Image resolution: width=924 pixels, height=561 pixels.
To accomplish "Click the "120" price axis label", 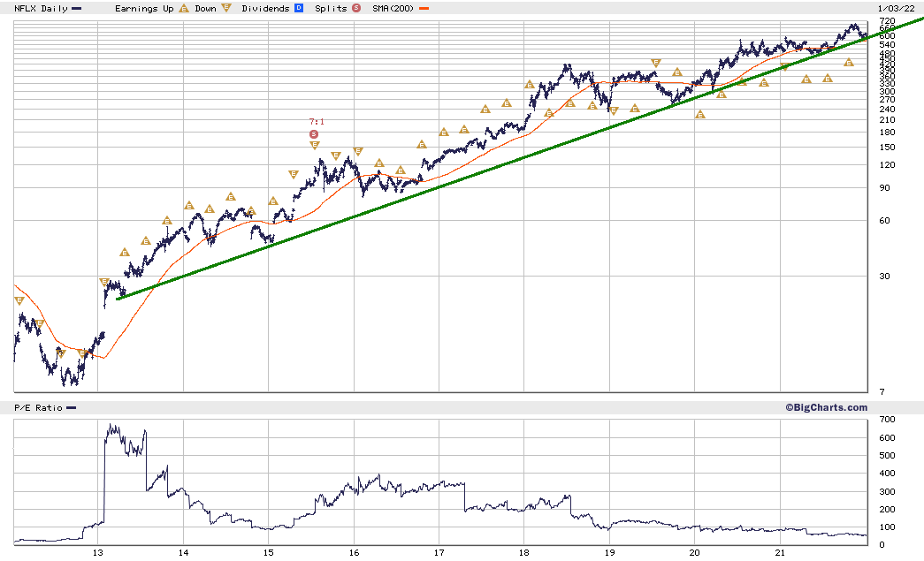I will 887,165.
